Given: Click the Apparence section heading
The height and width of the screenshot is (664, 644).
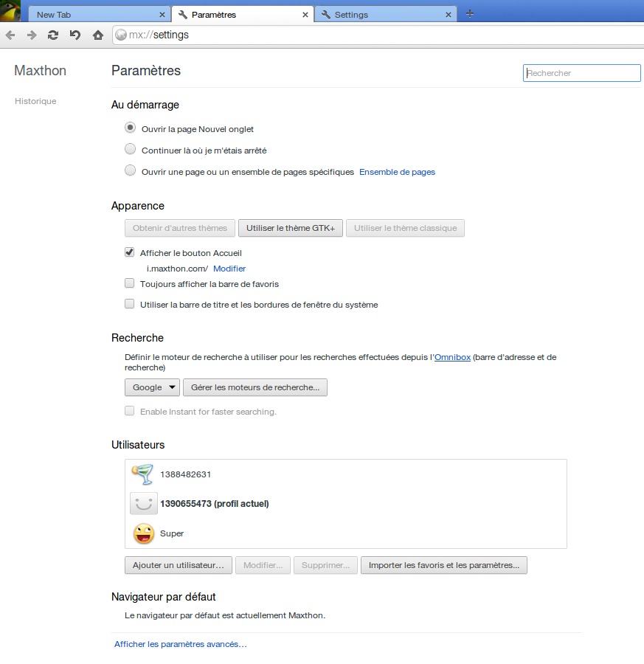Looking at the screenshot, I should pos(138,206).
